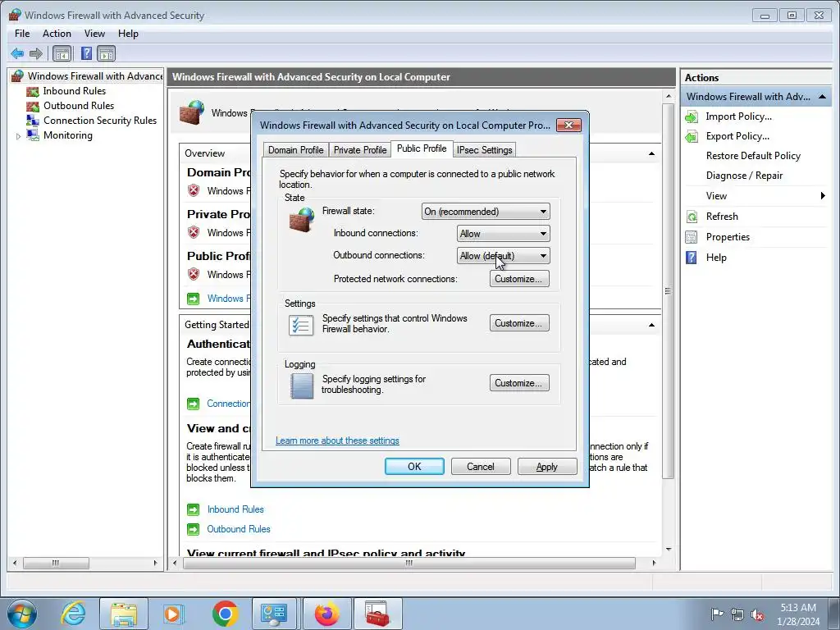This screenshot has height=630, width=840.
Task: Open the File menu
Action: pos(22,33)
